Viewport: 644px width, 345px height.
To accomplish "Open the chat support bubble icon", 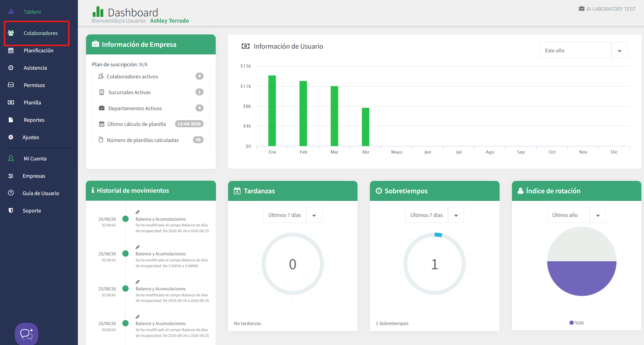I will (x=27, y=334).
